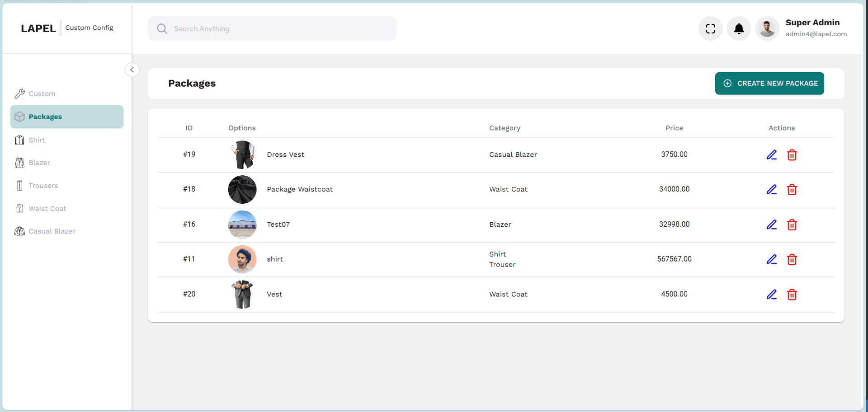Select the Shirt icon in sidebar
The image size is (868, 412).
pos(19,140)
